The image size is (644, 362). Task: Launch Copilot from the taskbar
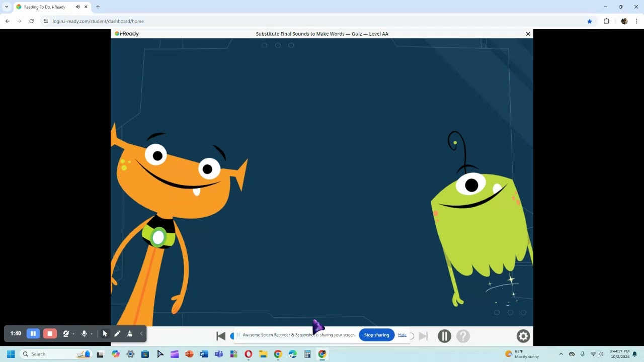click(x=116, y=354)
